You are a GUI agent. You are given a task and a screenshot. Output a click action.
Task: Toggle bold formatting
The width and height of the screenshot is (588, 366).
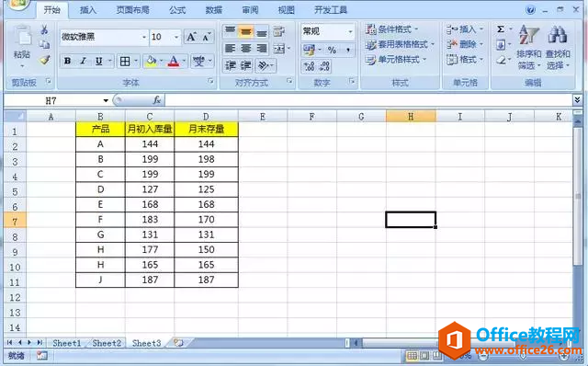pos(67,61)
